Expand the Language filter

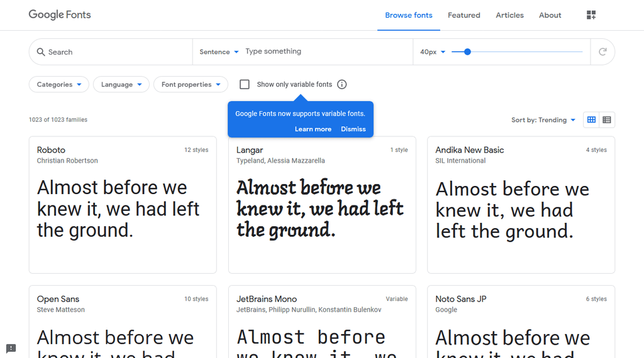tap(121, 85)
